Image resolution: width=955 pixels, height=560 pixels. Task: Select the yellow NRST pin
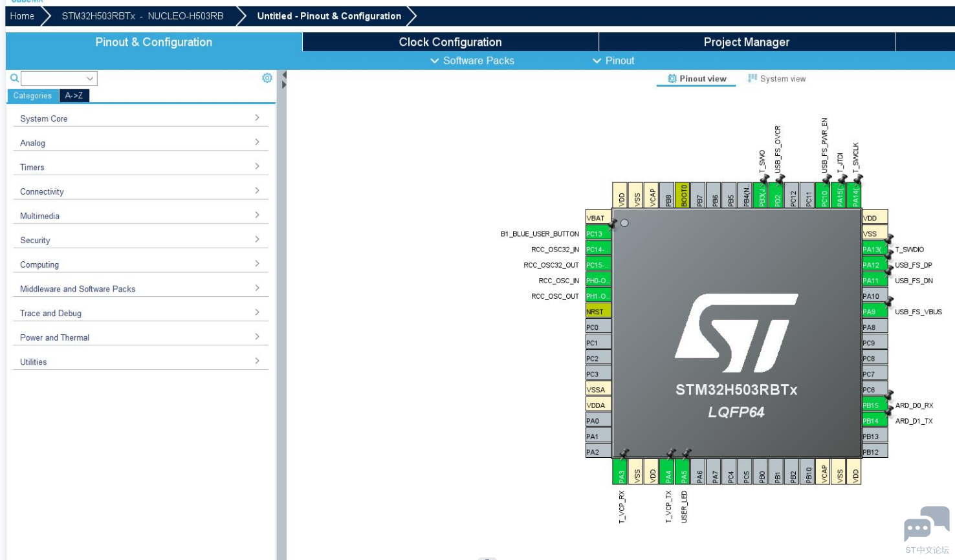(x=598, y=312)
